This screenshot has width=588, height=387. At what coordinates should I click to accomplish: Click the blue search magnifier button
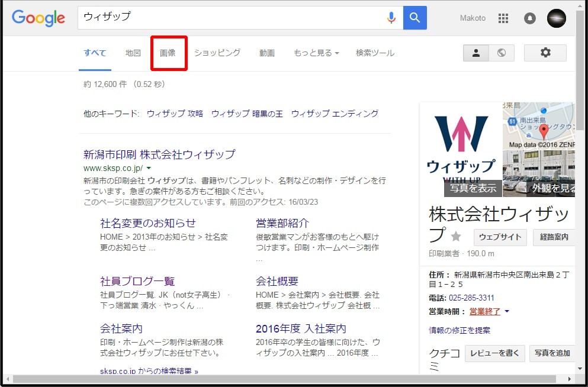[x=415, y=18]
